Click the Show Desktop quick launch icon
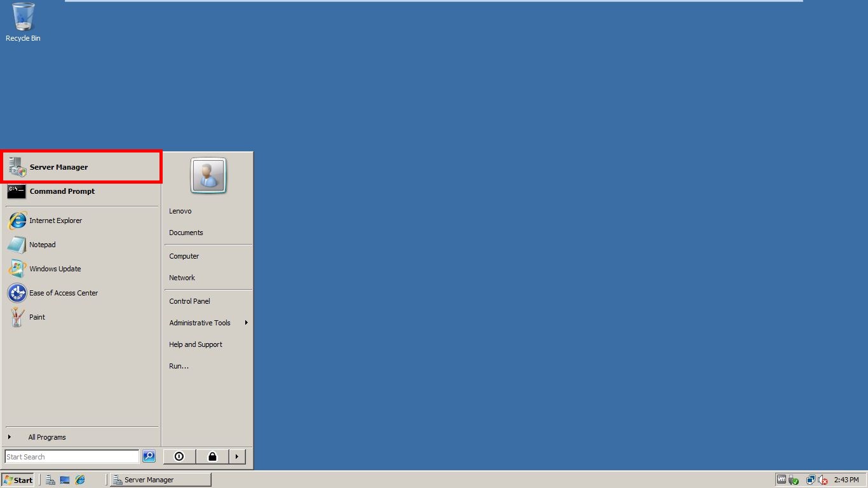The height and width of the screenshot is (488, 868). pos(65,480)
